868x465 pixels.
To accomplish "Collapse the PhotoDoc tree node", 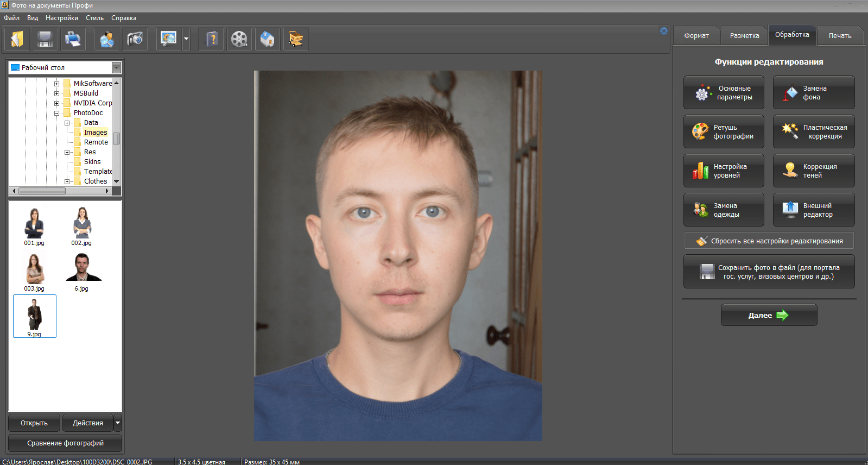I will 56,113.
